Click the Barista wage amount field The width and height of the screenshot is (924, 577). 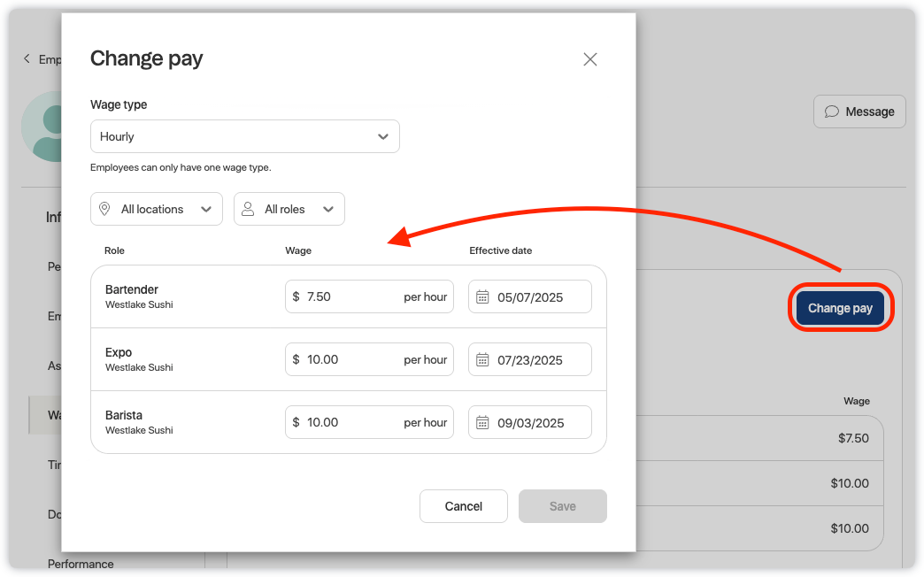pos(350,423)
